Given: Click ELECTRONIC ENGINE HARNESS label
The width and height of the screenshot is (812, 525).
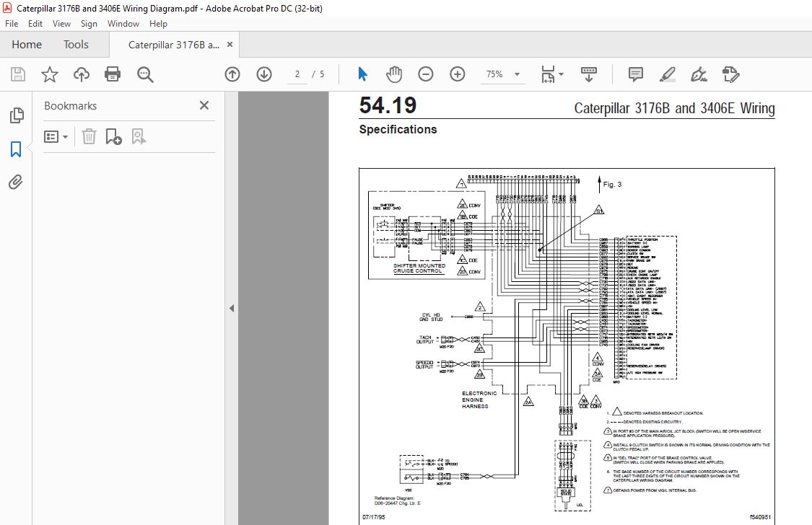Looking at the screenshot, I should pos(479,400).
